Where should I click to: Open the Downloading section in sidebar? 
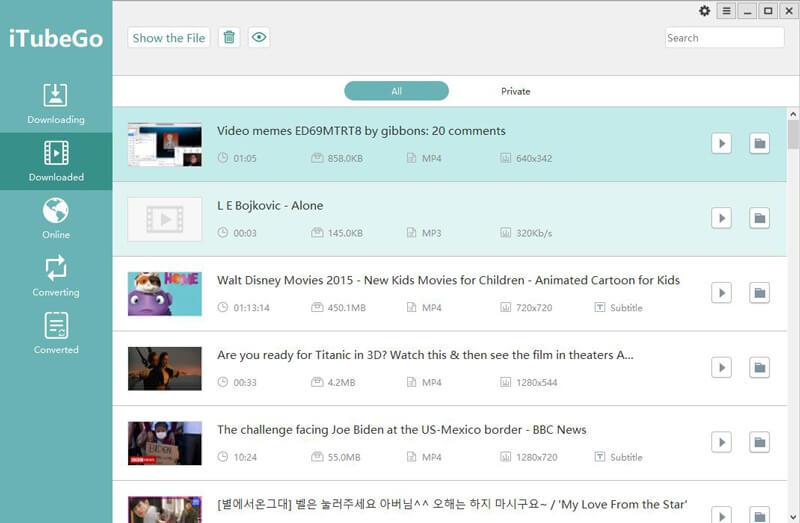56,104
